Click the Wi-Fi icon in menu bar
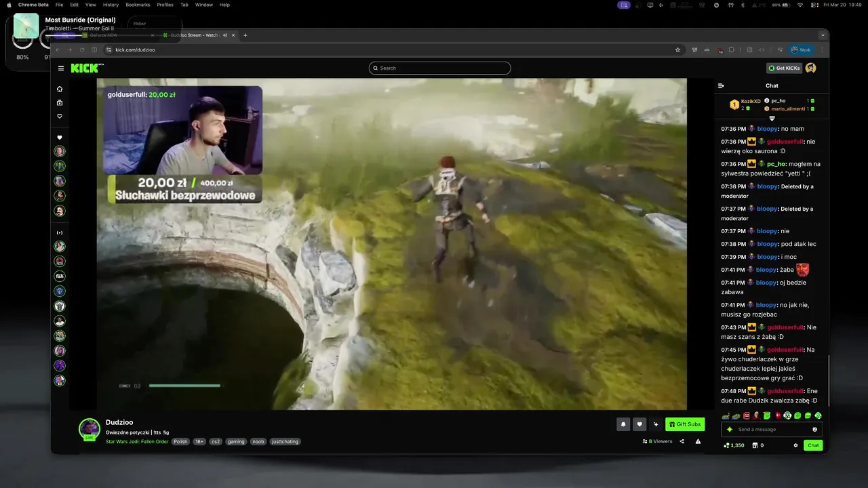Viewport: 868px width, 488px height. 800,5
